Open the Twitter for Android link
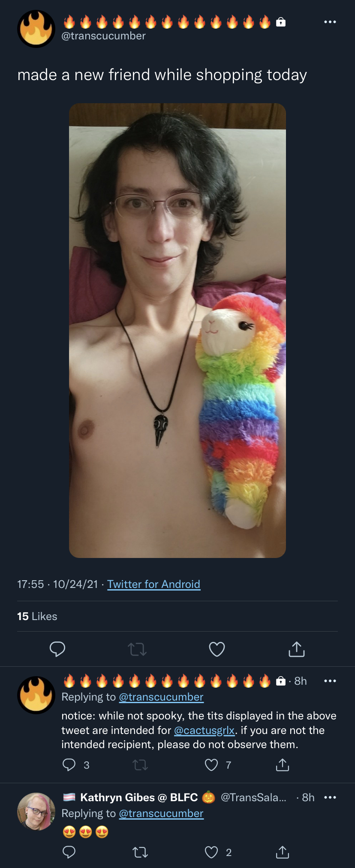Viewport: 355px width, 868px height. pos(153,584)
